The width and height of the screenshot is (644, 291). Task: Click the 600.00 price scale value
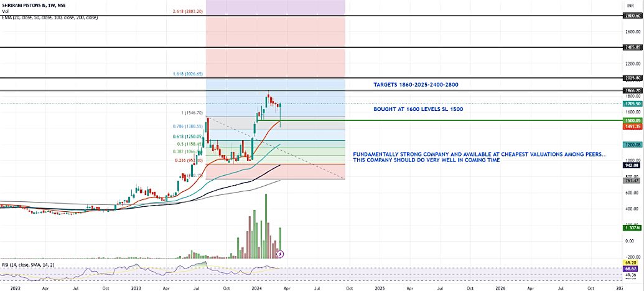(x=632, y=192)
